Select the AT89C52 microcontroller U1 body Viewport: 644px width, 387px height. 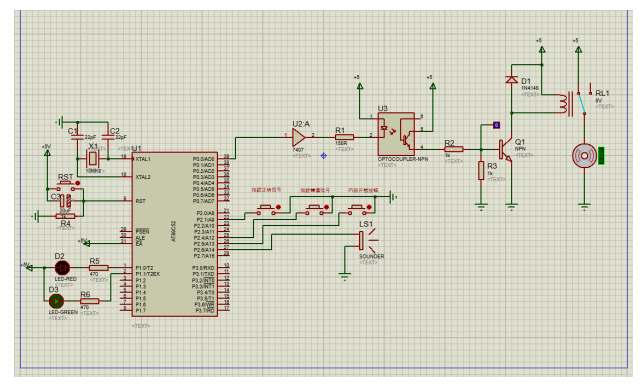coord(175,235)
